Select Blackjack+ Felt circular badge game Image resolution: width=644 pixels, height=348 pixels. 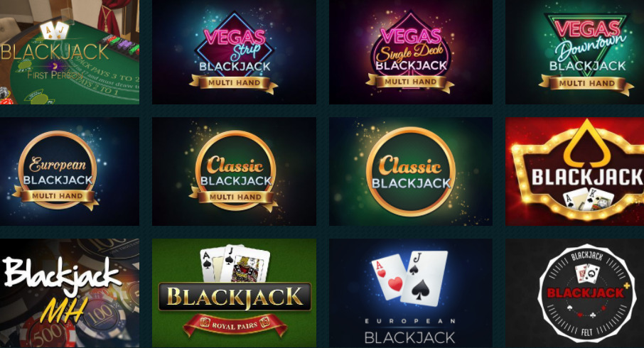574,293
